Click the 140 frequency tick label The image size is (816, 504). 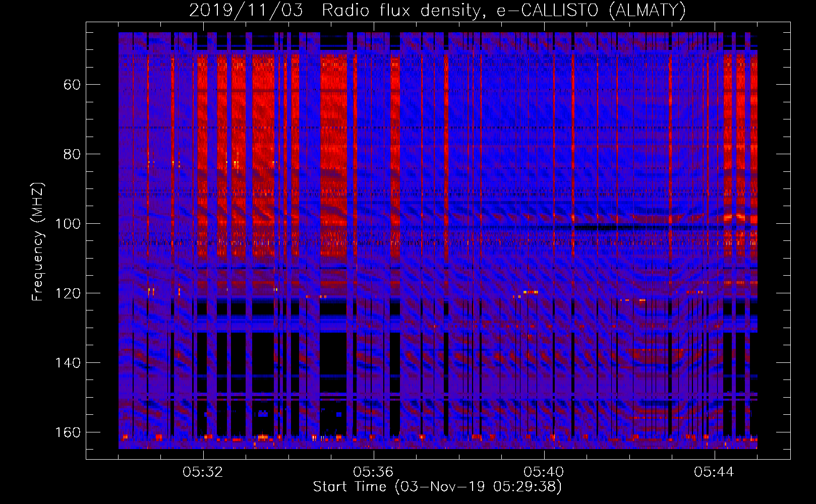coord(68,363)
